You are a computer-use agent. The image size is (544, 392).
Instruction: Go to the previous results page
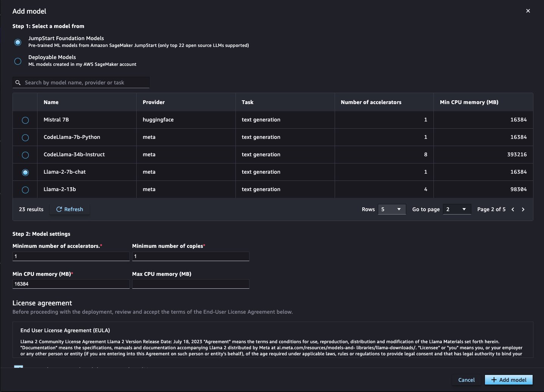(513, 209)
